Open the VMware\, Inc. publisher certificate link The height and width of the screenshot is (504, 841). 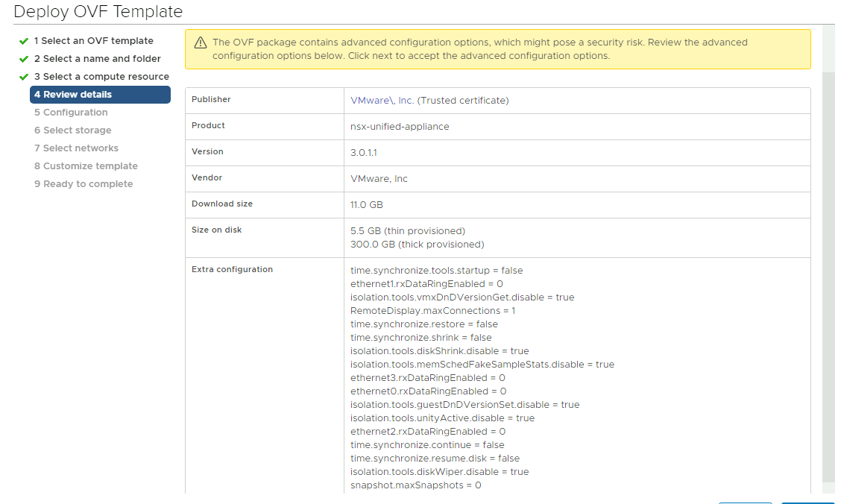pyautogui.click(x=382, y=101)
